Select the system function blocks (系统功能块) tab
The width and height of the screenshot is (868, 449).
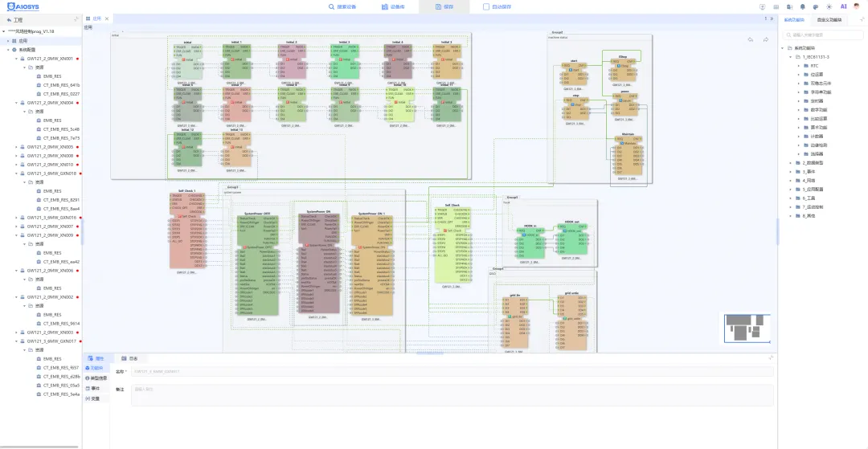794,19
